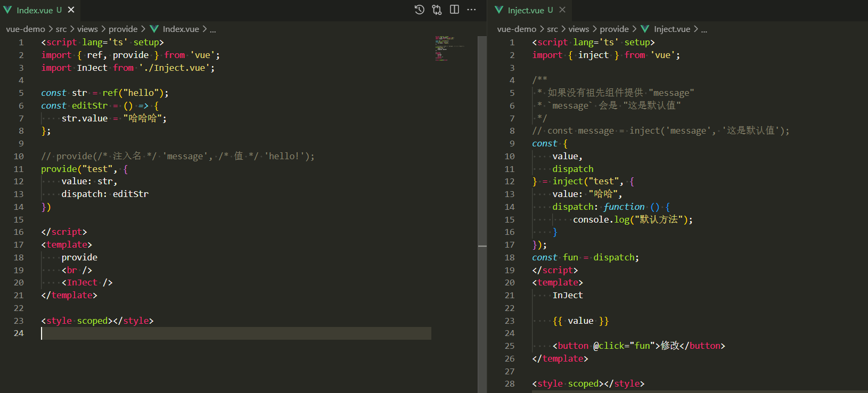Switch to the Inject.vue tab
Screen dimensions: 868x393
(530, 10)
